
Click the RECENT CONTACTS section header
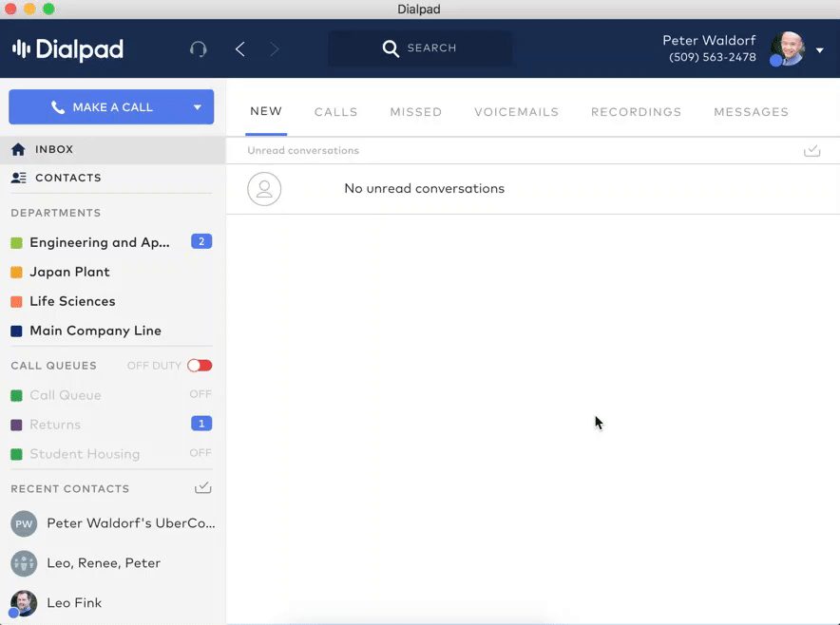[x=70, y=489]
